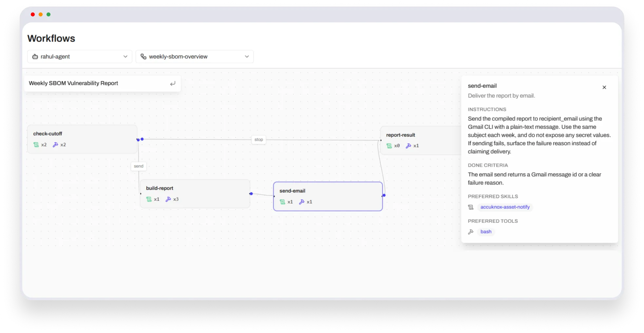This screenshot has height=333, width=644.
Task: Select the send-email node
Action: (328, 196)
